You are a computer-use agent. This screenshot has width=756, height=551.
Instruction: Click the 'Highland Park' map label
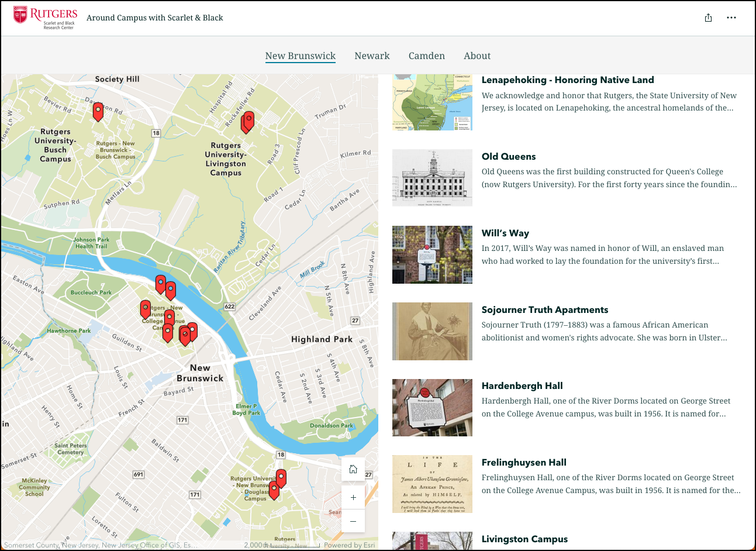pos(322,339)
